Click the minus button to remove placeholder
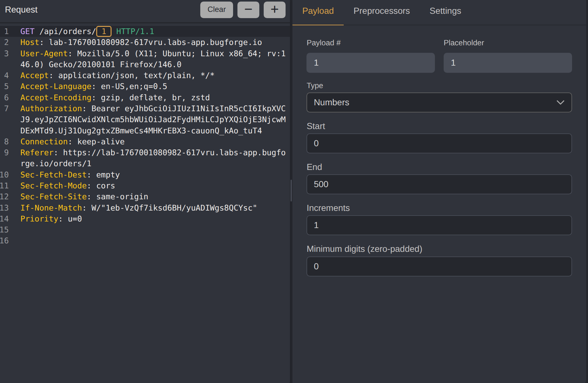 (248, 10)
